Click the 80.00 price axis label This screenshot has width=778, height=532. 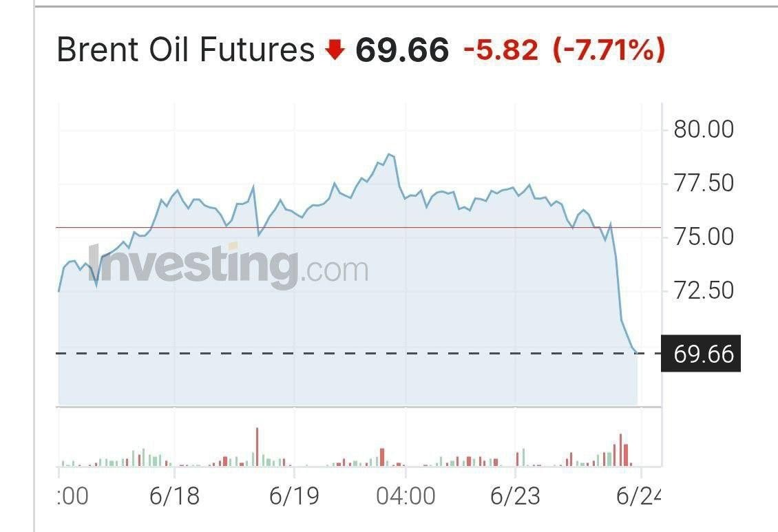(704, 129)
